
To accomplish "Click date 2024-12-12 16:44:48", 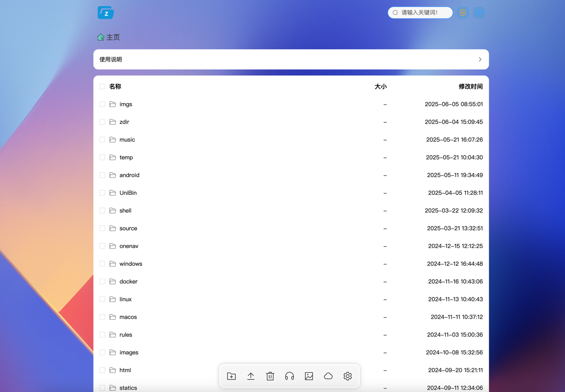I will point(455,264).
